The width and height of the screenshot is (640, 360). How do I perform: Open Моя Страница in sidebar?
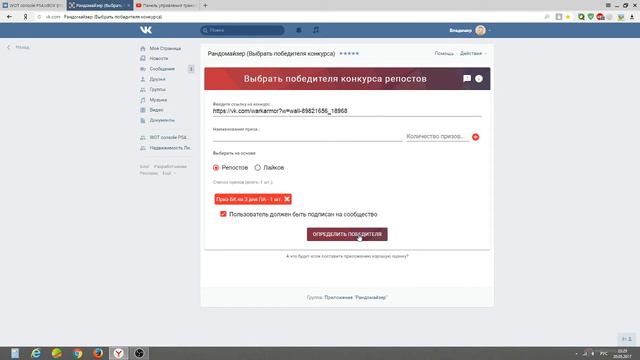click(165, 48)
